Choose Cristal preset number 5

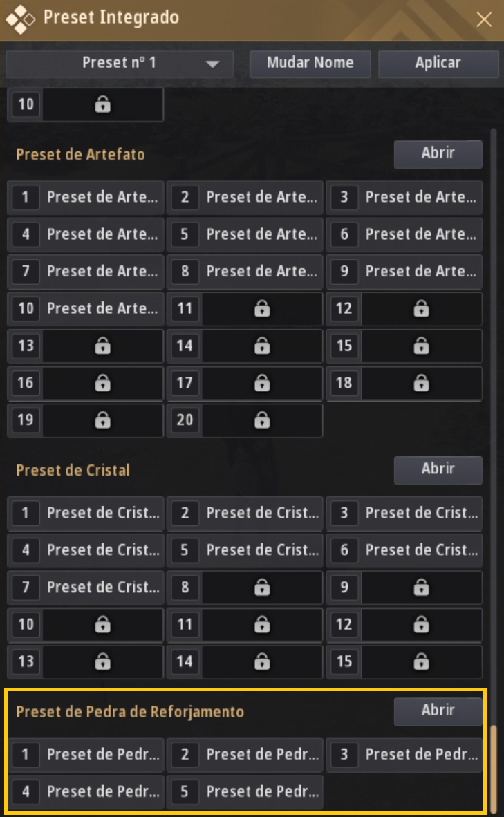pos(245,551)
